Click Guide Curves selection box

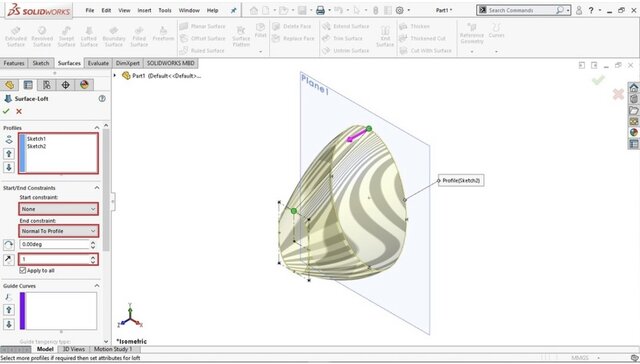tap(58, 311)
